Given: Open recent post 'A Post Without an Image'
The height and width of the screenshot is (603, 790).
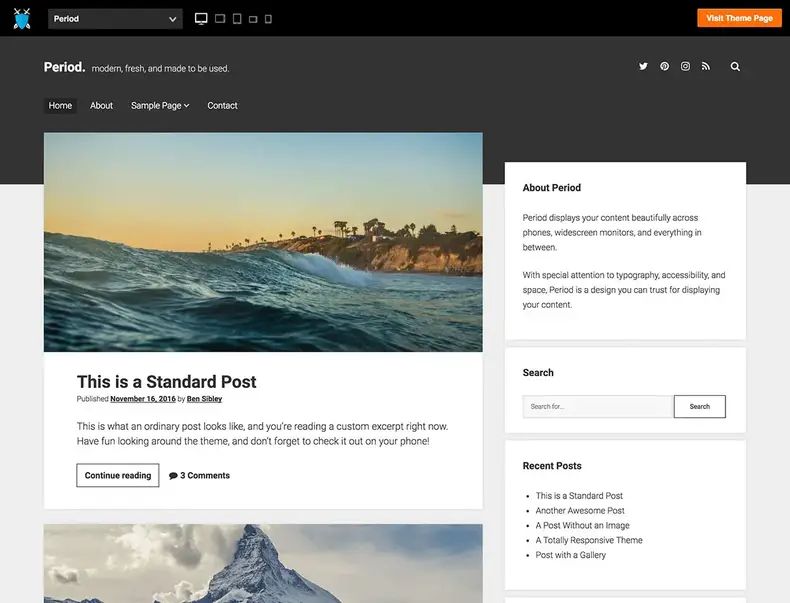Looking at the screenshot, I should [x=582, y=525].
